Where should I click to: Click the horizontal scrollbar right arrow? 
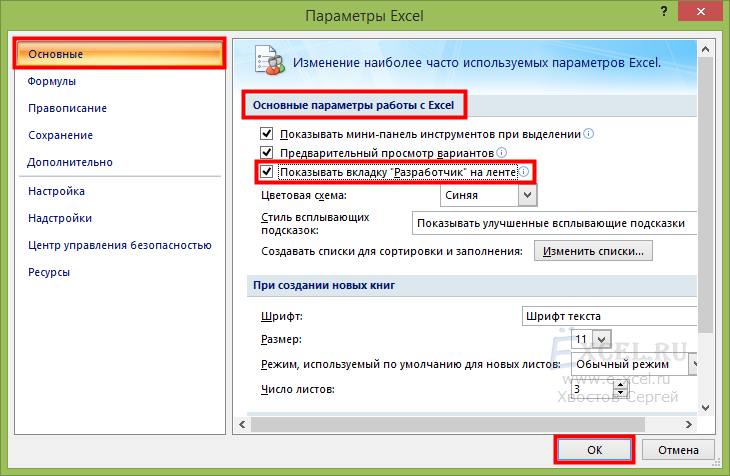click(689, 424)
